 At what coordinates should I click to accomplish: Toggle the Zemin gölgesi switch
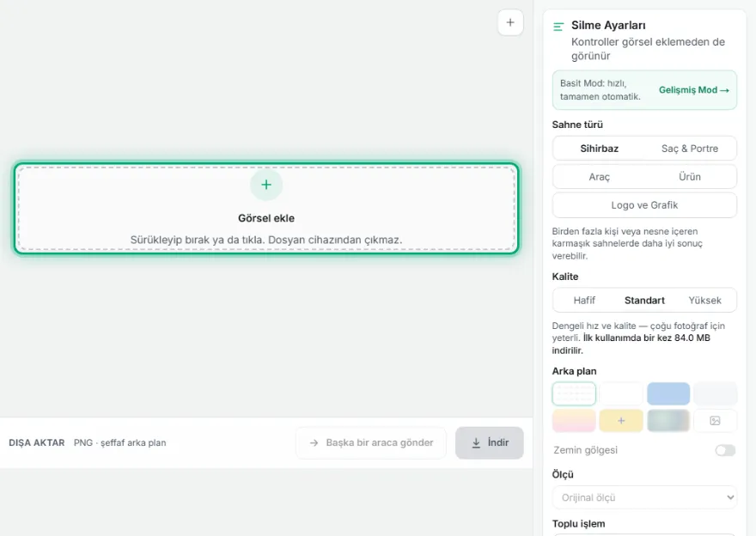725,450
